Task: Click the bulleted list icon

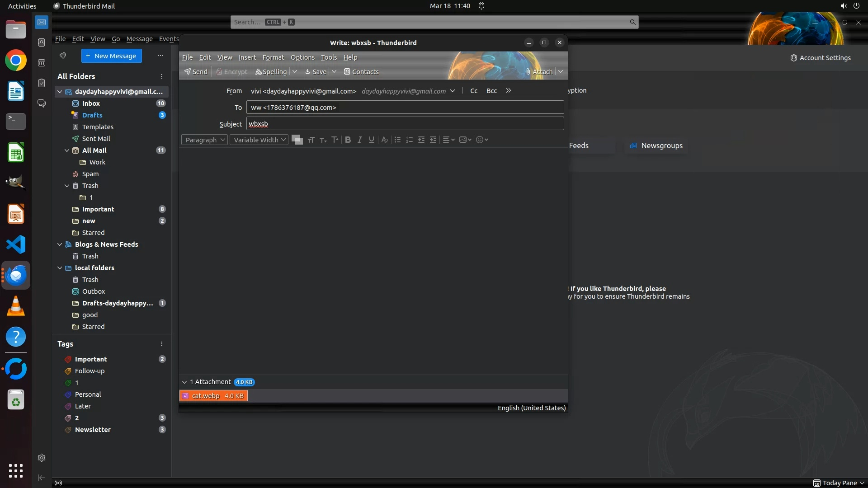Action: click(x=397, y=140)
